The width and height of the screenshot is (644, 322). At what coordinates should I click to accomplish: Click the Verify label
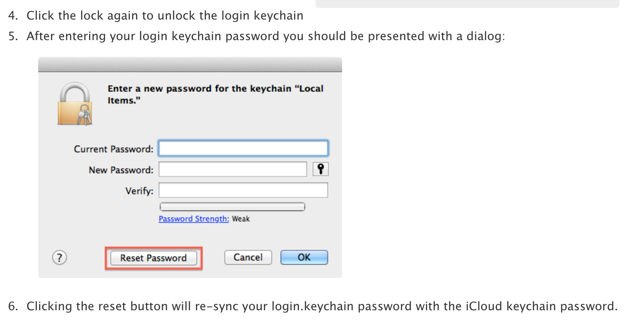pyautogui.click(x=140, y=191)
